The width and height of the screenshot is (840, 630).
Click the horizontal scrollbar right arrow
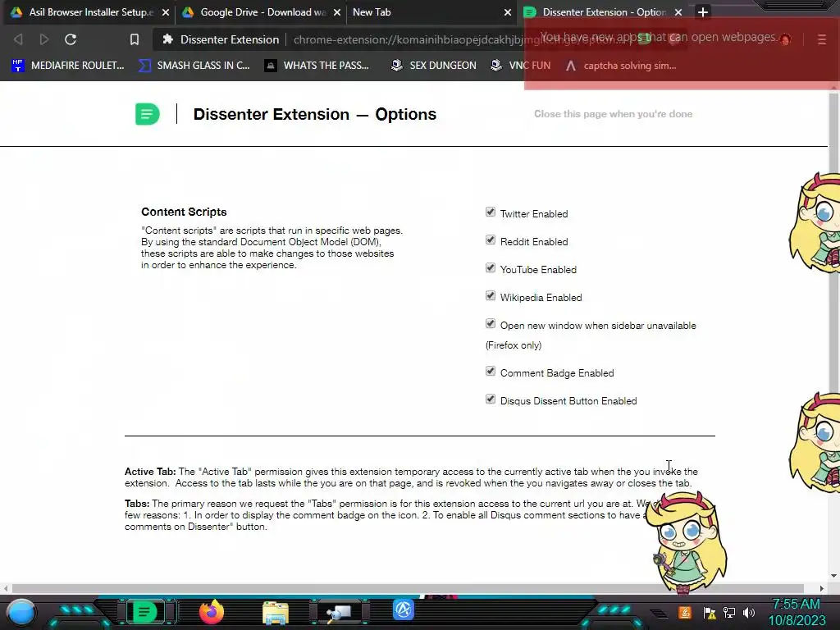[x=822, y=588]
